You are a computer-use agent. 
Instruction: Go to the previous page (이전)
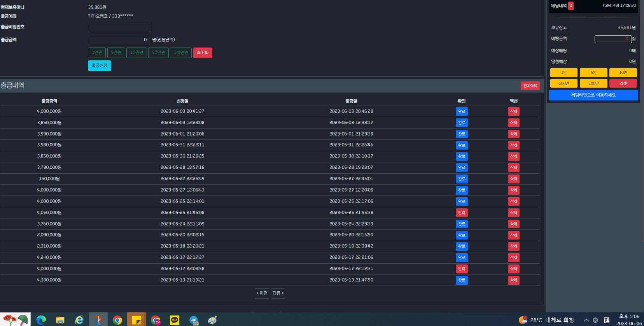262,293
